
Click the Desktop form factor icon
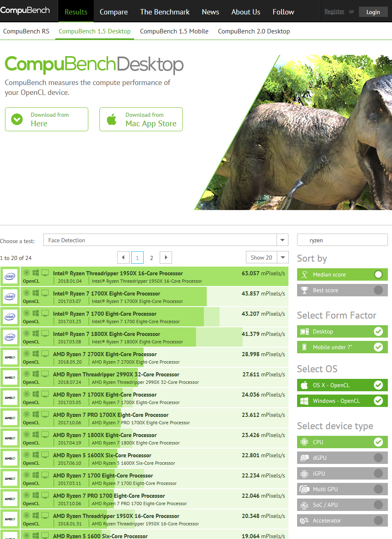[x=305, y=332]
